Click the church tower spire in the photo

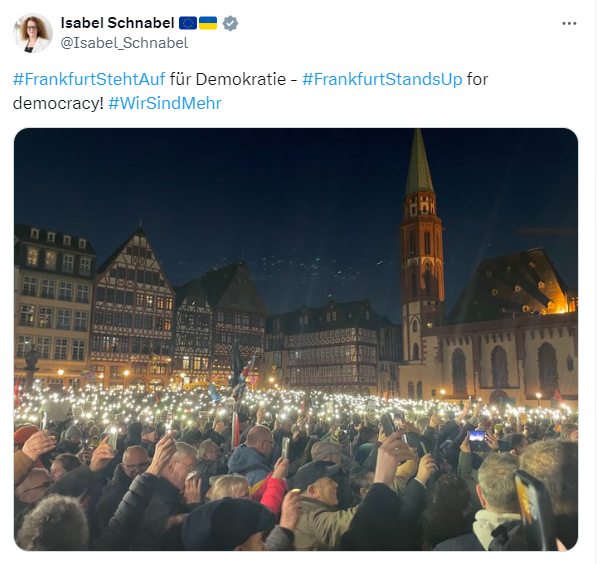[419, 164]
